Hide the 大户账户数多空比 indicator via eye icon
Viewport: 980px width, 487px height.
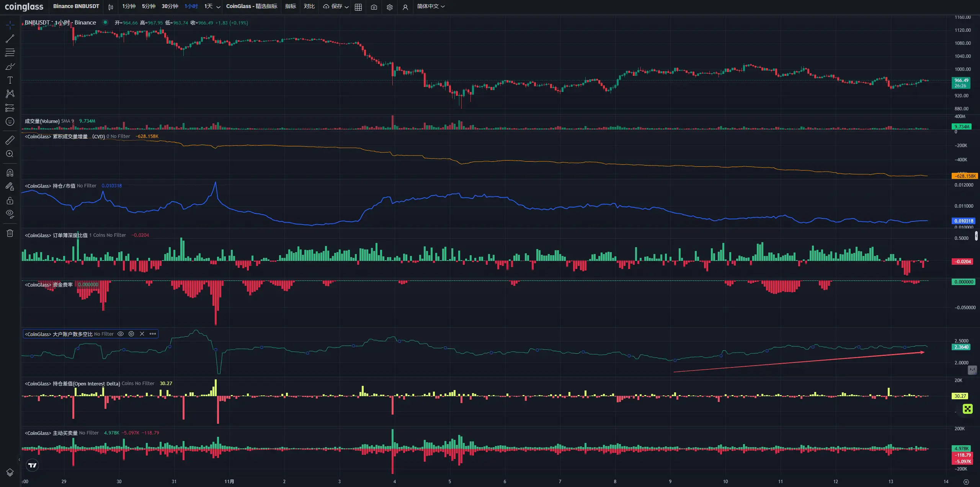point(121,334)
